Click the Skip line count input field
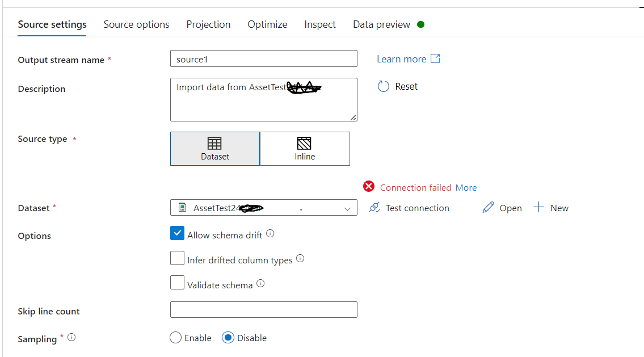 (263, 309)
